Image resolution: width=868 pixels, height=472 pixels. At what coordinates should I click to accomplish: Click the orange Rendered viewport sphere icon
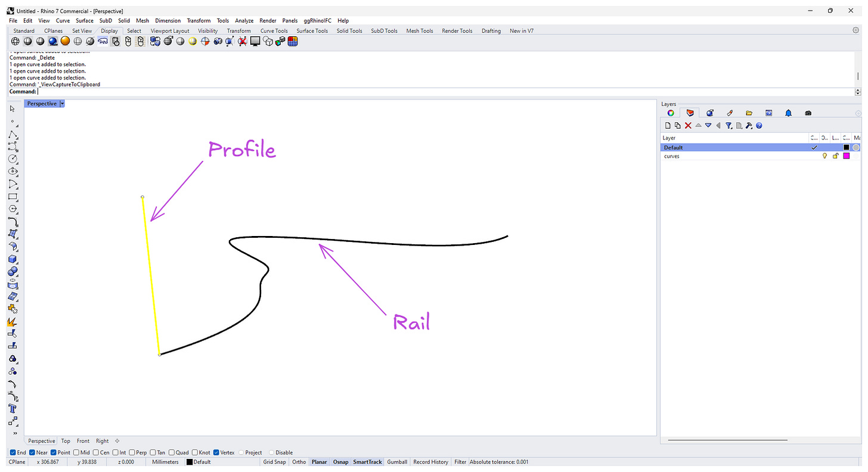click(65, 41)
